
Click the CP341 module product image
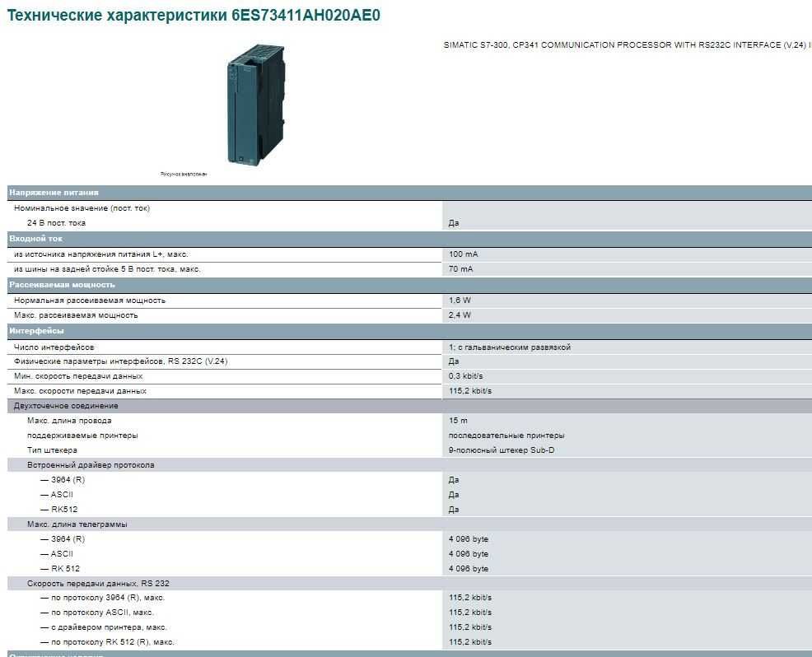(x=256, y=105)
